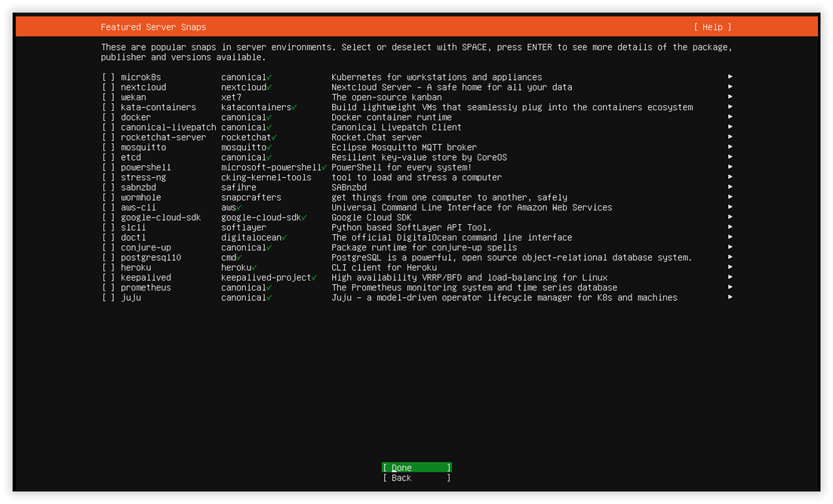Image resolution: width=833 pixels, height=504 pixels.
Task: Confirm with the Done button
Action: 416,467
